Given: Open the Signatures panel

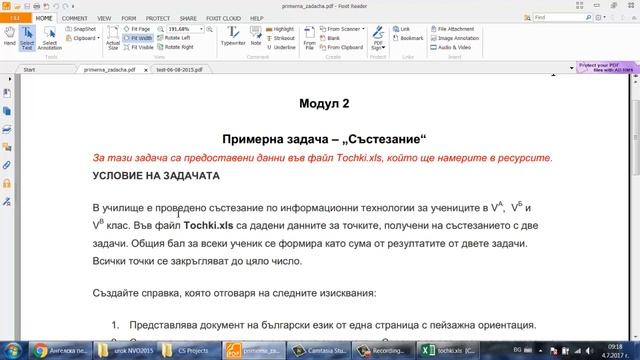Looking at the screenshot, I should 7,201.
